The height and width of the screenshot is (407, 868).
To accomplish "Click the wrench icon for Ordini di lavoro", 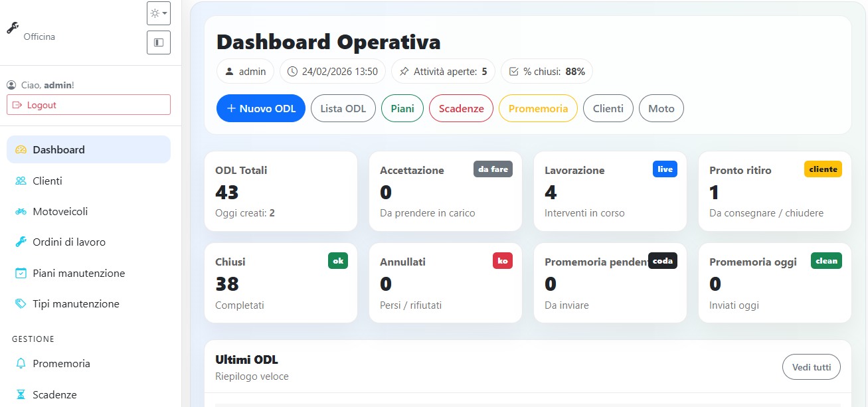I will pyautogui.click(x=20, y=242).
